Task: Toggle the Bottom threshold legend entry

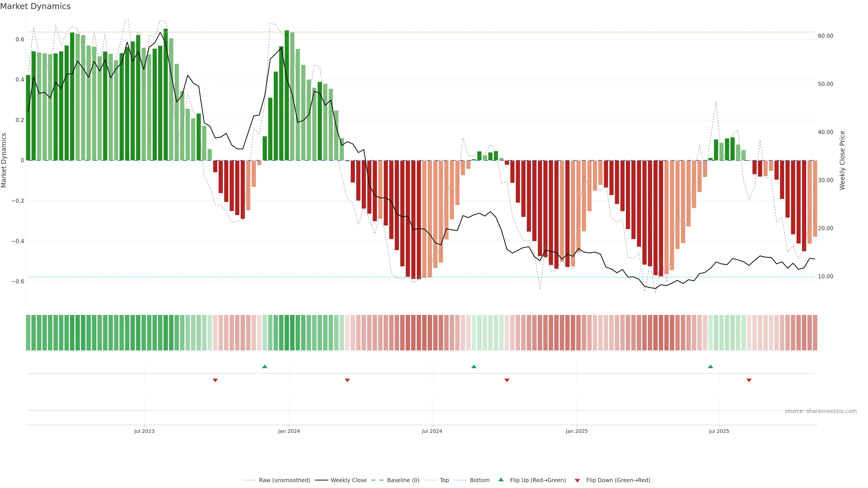Action: (479, 480)
